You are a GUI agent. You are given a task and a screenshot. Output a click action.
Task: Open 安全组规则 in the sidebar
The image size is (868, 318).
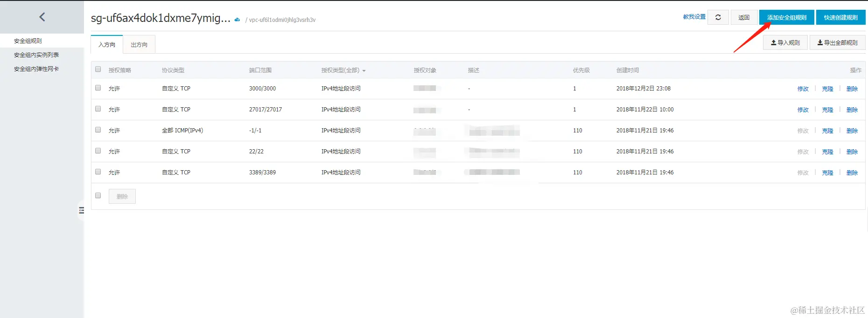(x=28, y=41)
